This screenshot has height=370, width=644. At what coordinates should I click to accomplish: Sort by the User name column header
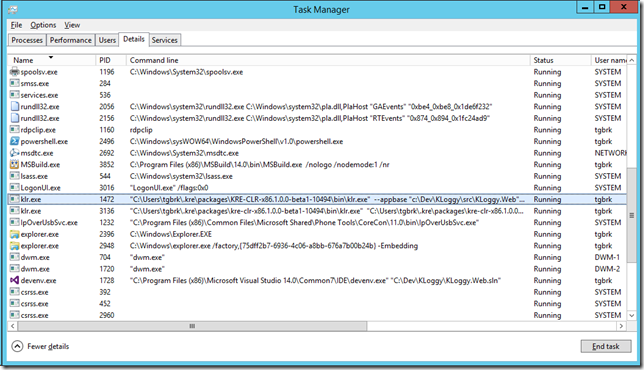610,60
